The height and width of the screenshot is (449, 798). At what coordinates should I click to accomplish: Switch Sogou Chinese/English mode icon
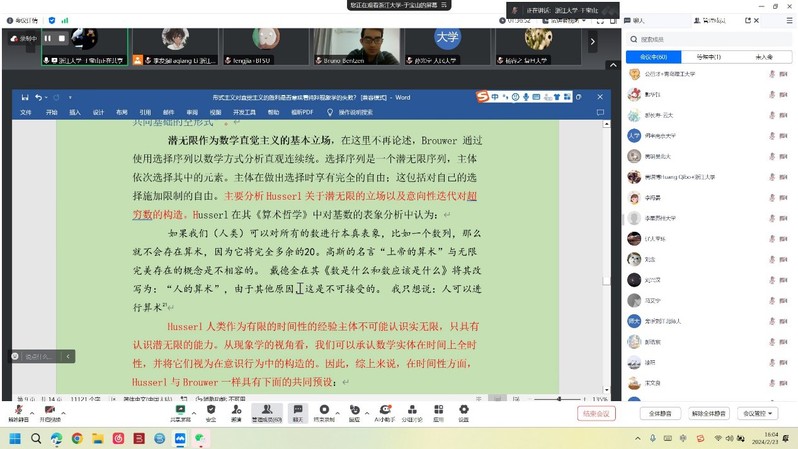[x=495, y=97]
